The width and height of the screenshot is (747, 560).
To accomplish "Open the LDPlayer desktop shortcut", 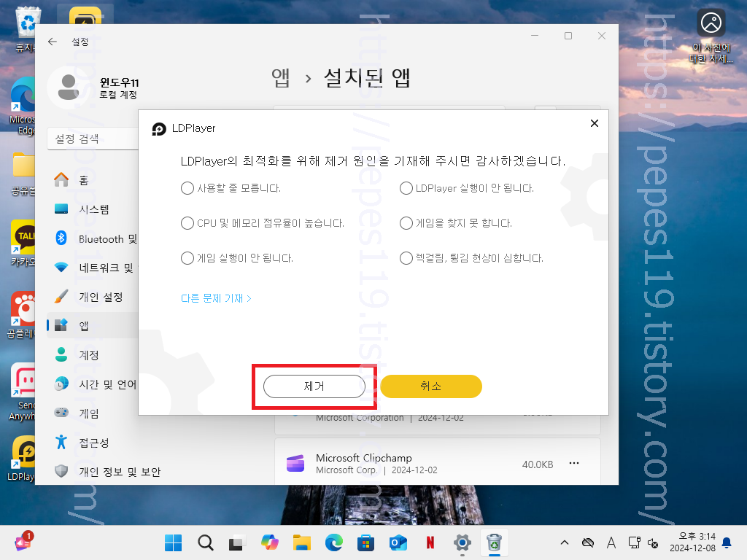I will [23, 458].
